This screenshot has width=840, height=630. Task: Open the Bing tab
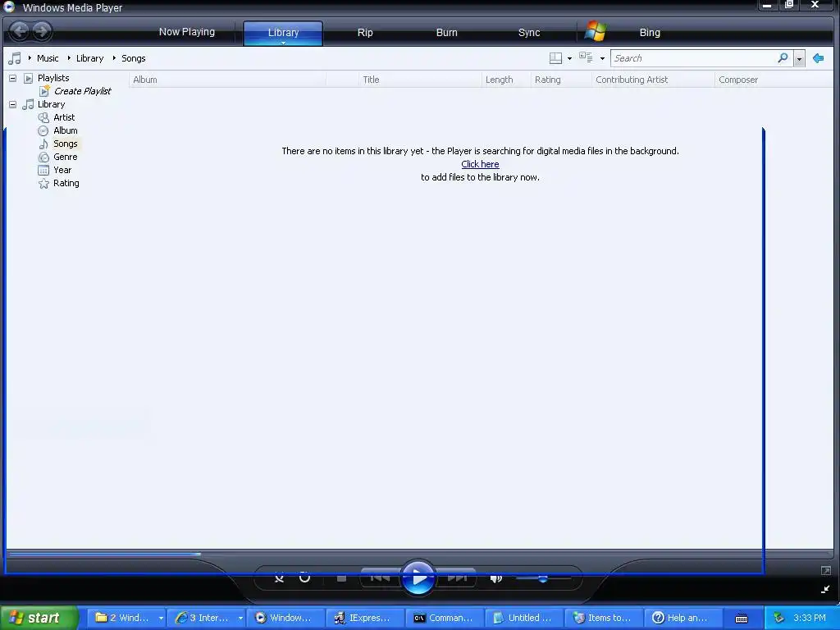(650, 33)
